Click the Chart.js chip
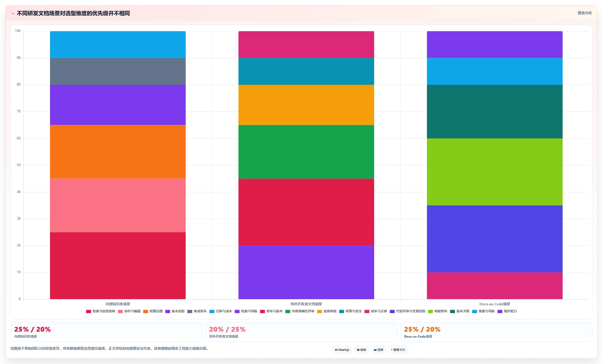This screenshot has height=364, width=603. [x=342, y=350]
